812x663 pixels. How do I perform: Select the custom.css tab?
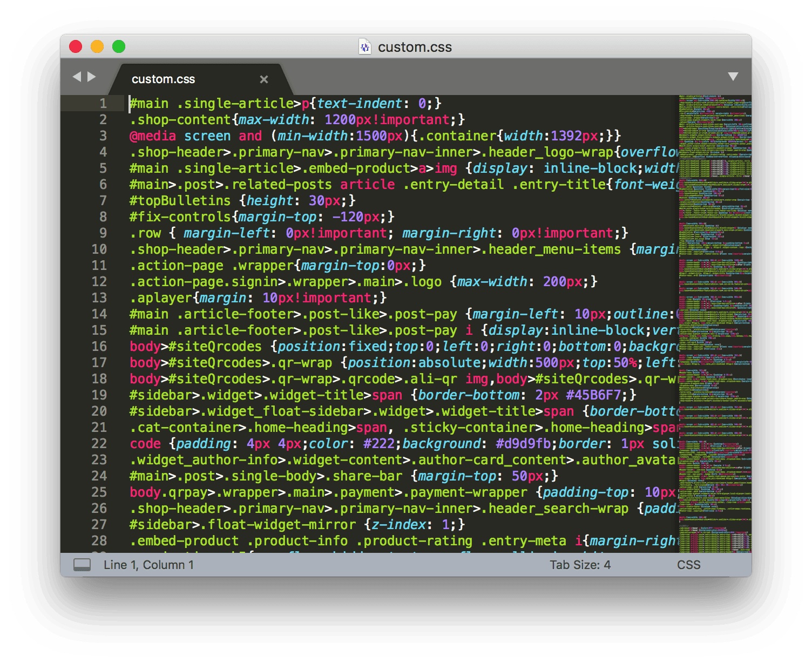click(163, 79)
